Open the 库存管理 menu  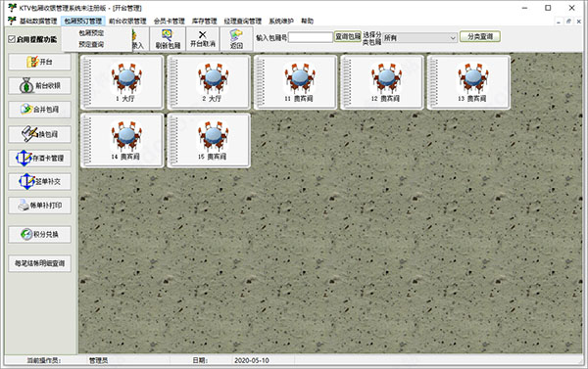pyautogui.click(x=205, y=21)
